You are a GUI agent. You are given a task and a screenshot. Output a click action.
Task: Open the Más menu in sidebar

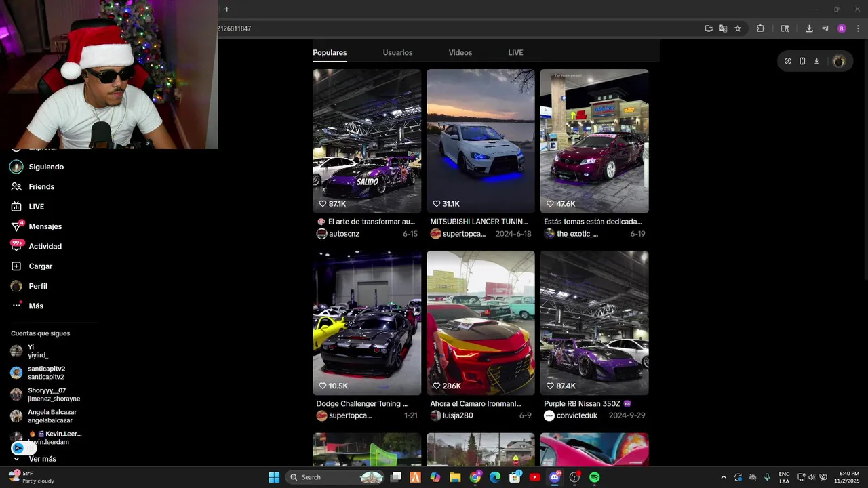click(x=27, y=306)
